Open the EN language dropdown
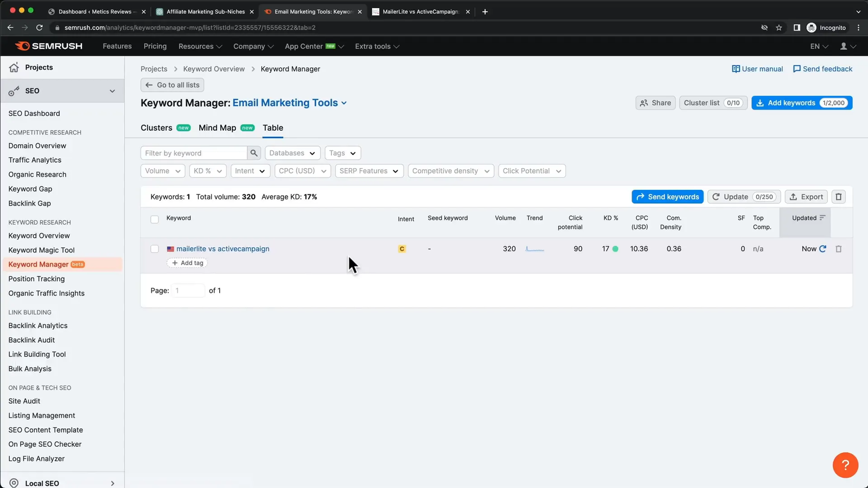Image resolution: width=868 pixels, height=488 pixels. click(x=819, y=47)
